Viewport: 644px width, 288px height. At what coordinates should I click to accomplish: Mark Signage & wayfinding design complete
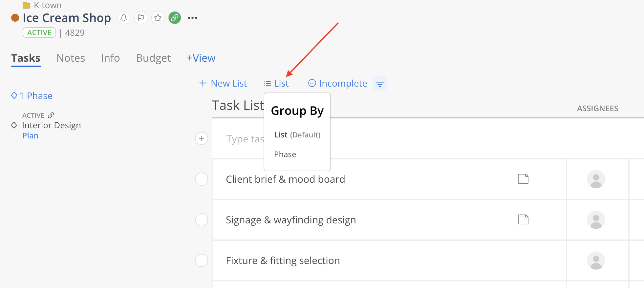(202, 220)
